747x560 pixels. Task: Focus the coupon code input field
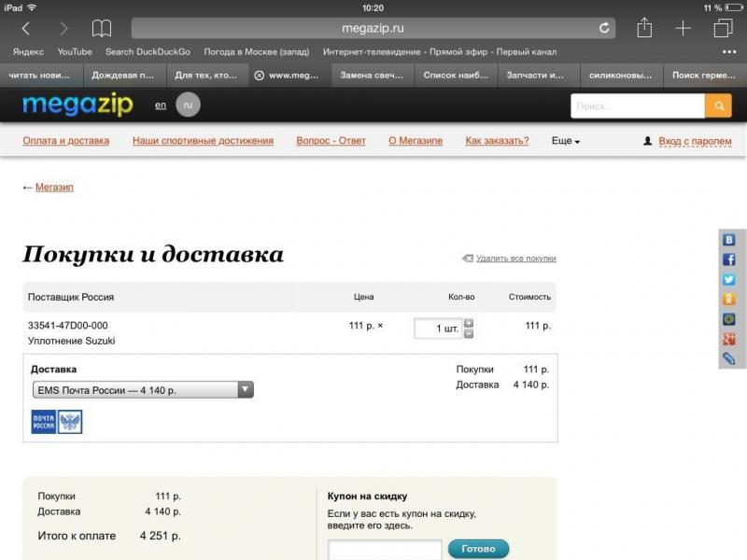click(x=385, y=550)
